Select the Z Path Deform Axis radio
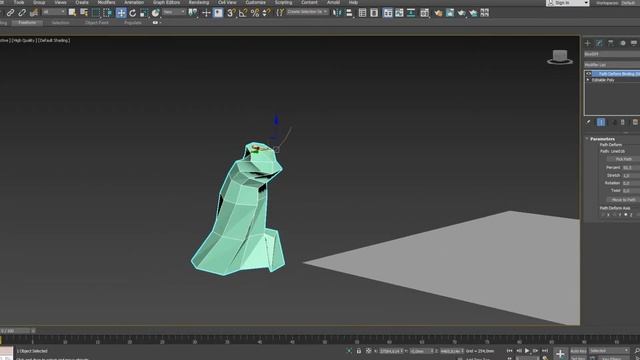The width and height of the screenshot is (640, 360). (626, 215)
